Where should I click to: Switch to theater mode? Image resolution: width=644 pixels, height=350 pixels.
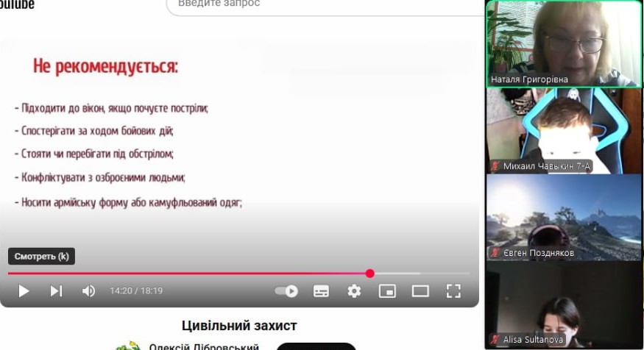pos(420,291)
